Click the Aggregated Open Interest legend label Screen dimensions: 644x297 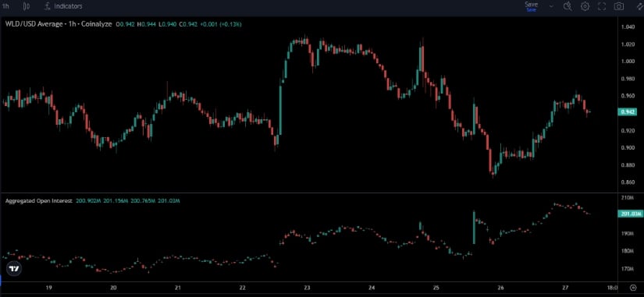tap(39, 201)
